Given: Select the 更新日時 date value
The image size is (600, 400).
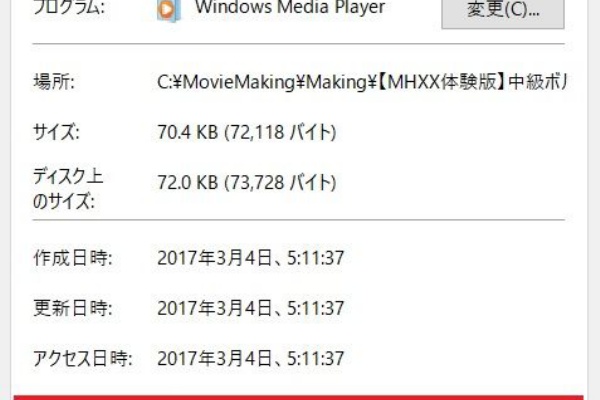Looking at the screenshot, I should [251, 308].
